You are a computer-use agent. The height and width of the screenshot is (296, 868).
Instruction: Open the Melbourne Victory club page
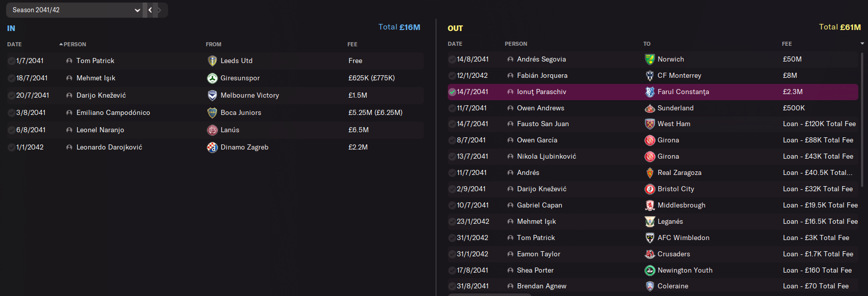[x=250, y=96]
